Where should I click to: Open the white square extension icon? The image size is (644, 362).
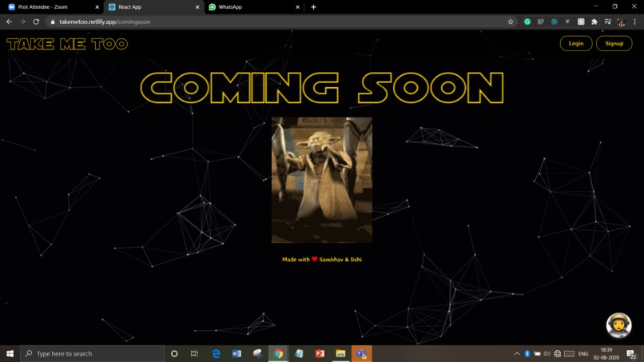click(x=581, y=22)
